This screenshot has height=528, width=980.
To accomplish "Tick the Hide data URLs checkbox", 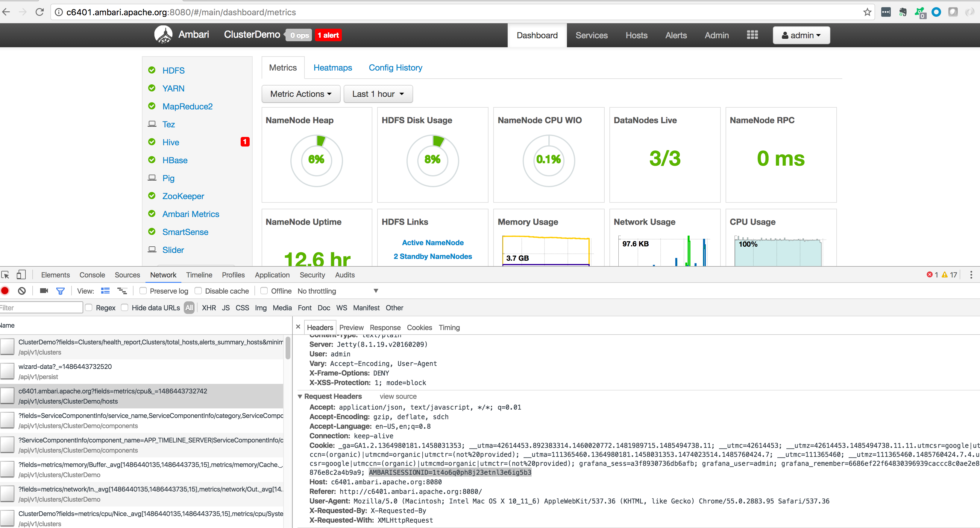I will point(125,308).
